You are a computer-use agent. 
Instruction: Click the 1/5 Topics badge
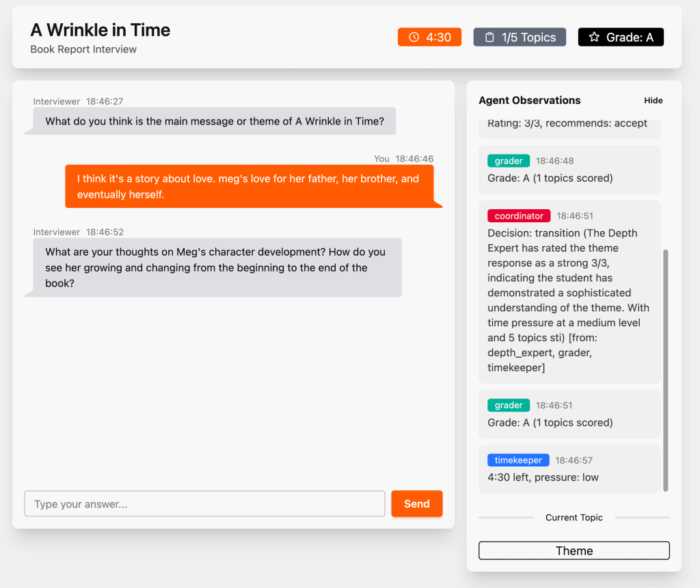pos(520,37)
